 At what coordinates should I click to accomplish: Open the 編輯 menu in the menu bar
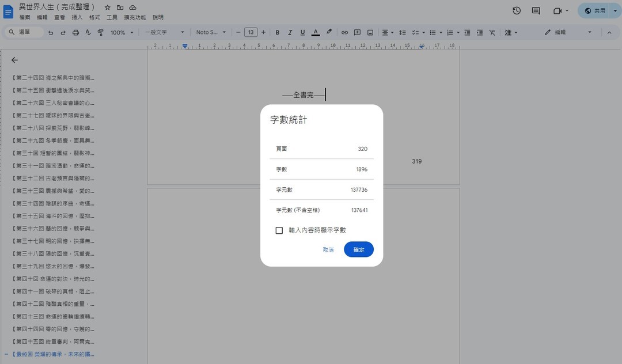(x=42, y=17)
